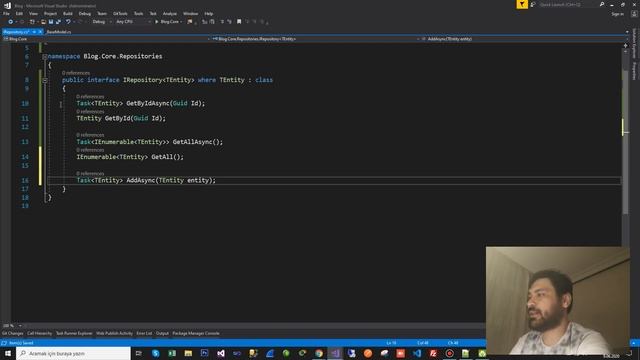Click the Windows Start button
Image resolution: width=640 pixels, height=360 pixels.
click(8, 353)
